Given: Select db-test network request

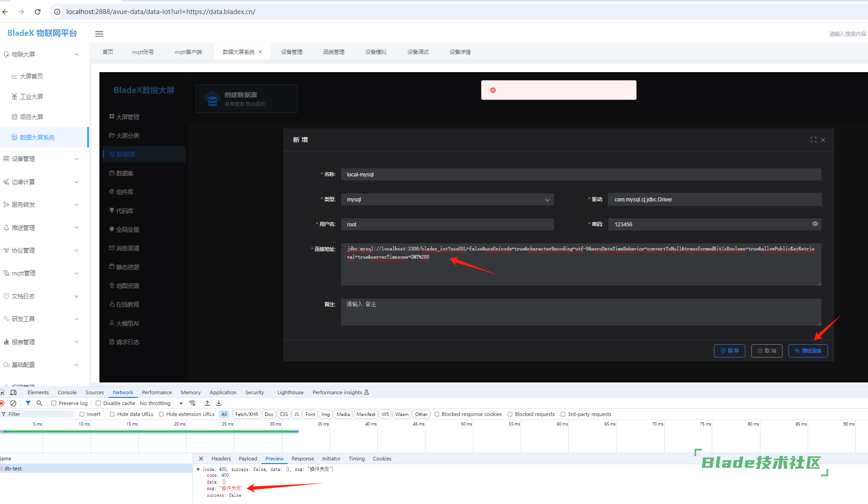Looking at the screenshot, I should point(96,469).
